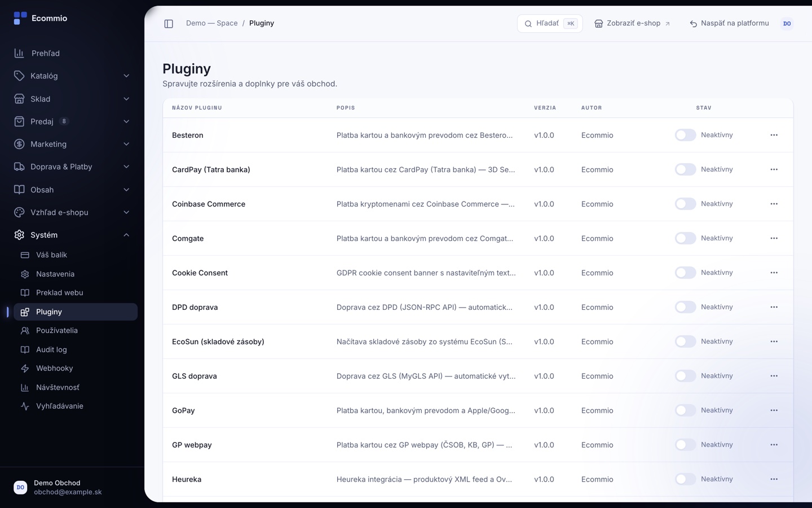Click the Nastavenia gear icon
Screen dimensions: 812x508
25,274
